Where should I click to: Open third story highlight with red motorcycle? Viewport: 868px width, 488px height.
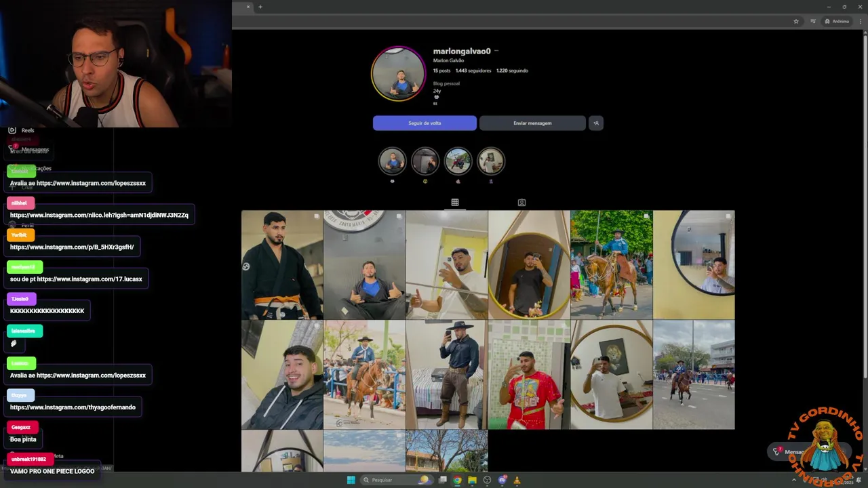pyautogui.click(x=458, y=161)
